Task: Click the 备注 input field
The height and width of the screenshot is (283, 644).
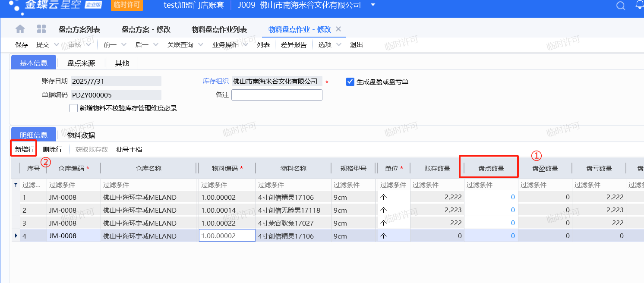Action: [277, 95]
